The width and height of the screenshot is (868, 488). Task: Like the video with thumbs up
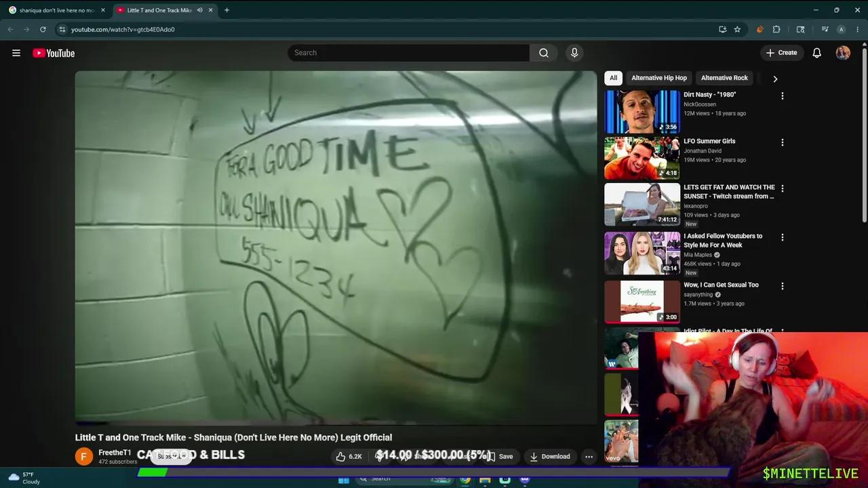[349, 457]
